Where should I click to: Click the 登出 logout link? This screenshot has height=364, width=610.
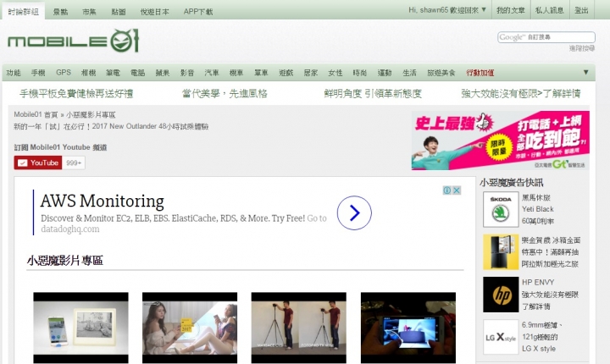point(581,10)
